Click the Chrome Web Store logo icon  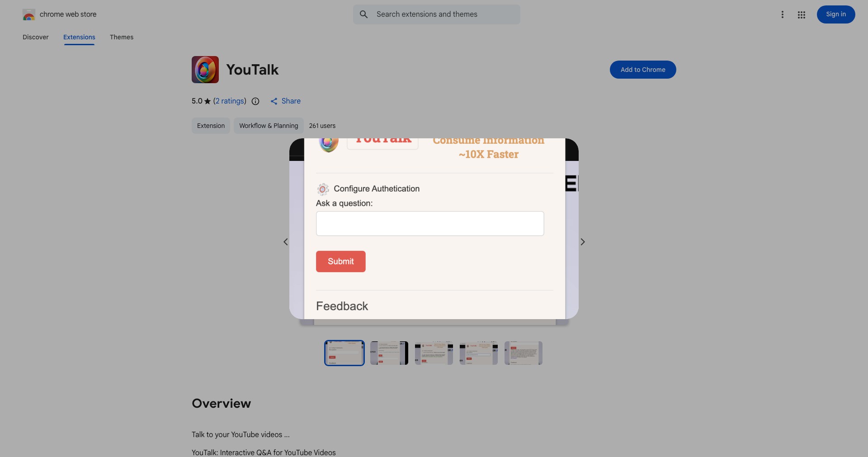pyautogui.click(x=29, y=14)
